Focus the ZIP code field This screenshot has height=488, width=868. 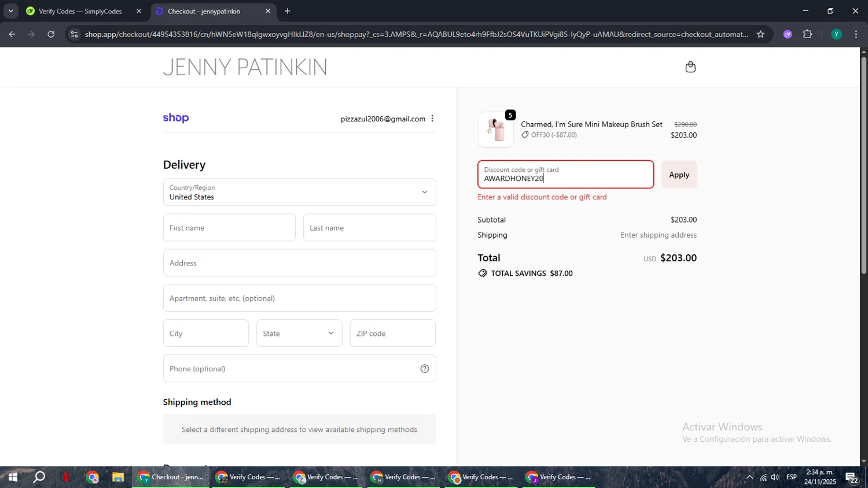click(x=392, y=334)
